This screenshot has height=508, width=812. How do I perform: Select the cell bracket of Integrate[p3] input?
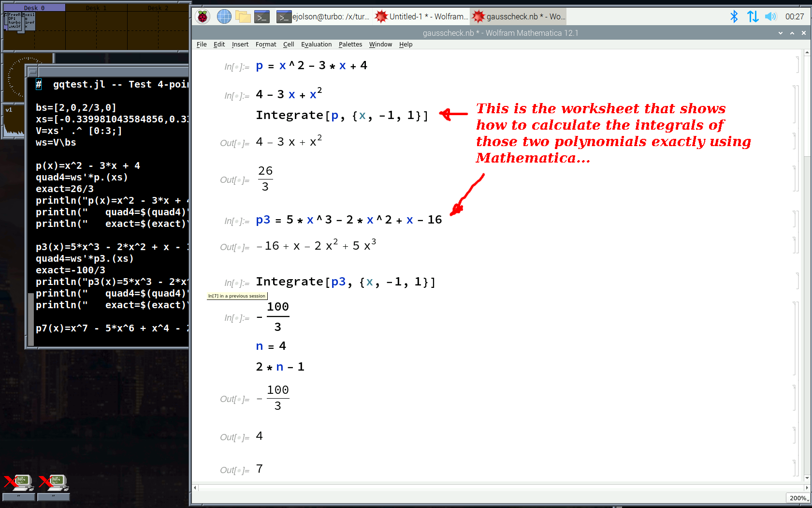[796, 281]
